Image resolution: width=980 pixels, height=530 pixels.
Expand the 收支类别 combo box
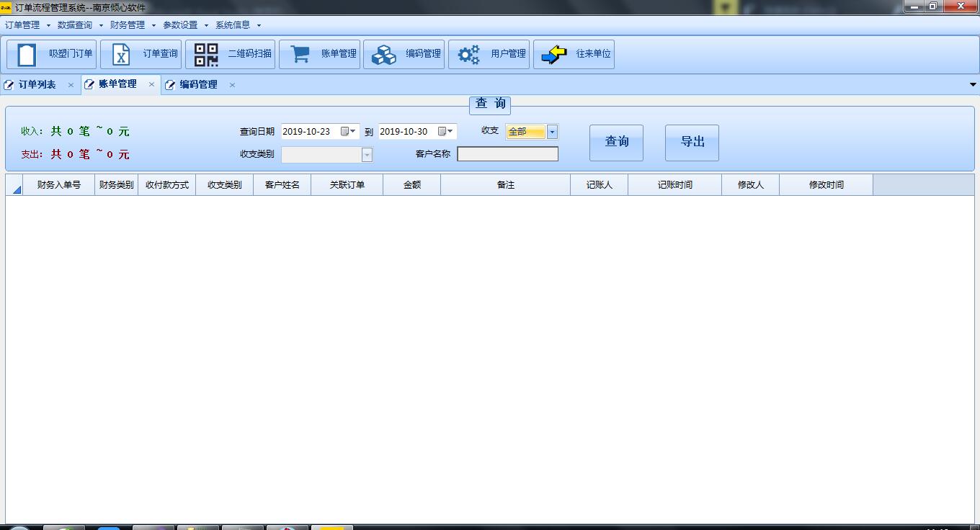point(367,155)
